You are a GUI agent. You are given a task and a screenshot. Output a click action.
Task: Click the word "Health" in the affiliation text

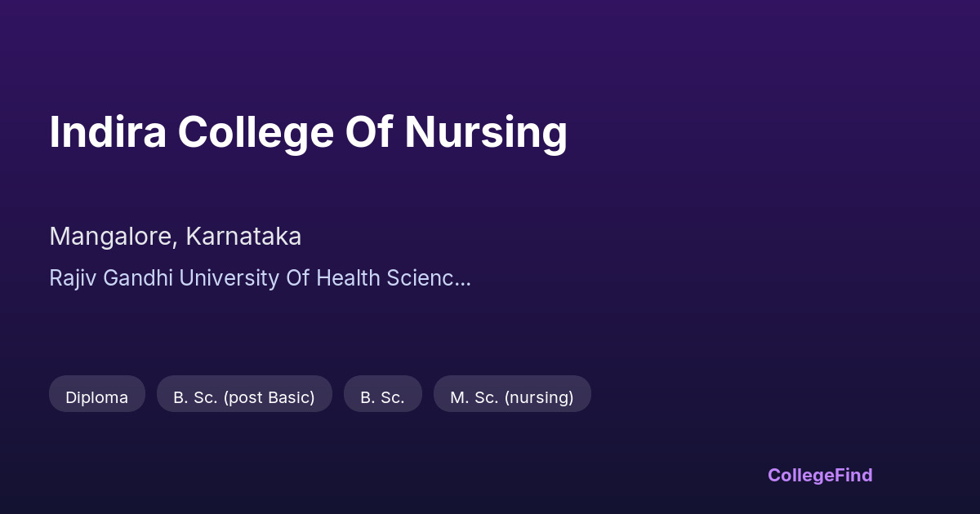(x=348, y=278)
